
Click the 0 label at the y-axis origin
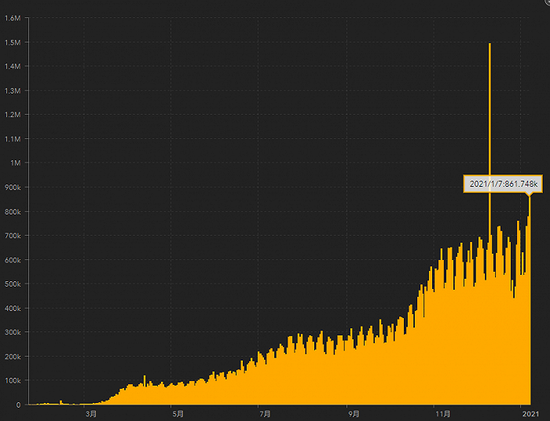(18, 405)
